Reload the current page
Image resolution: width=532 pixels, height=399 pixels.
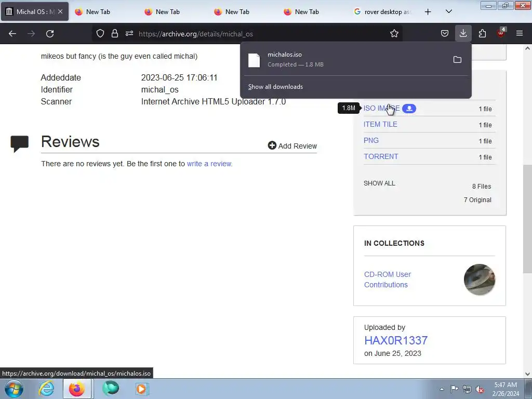point(50,34)
